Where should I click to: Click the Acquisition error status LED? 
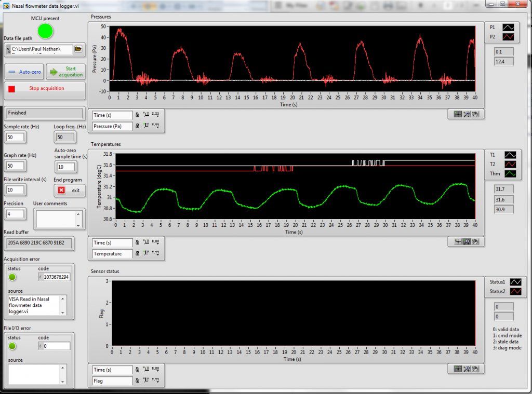pyautogui.click(x=12, y=277)
